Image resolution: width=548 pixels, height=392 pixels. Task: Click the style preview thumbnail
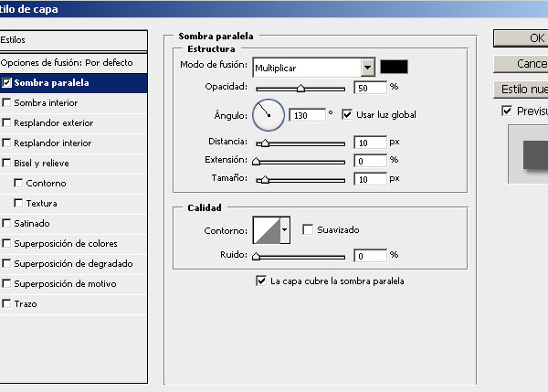point(528,154)
